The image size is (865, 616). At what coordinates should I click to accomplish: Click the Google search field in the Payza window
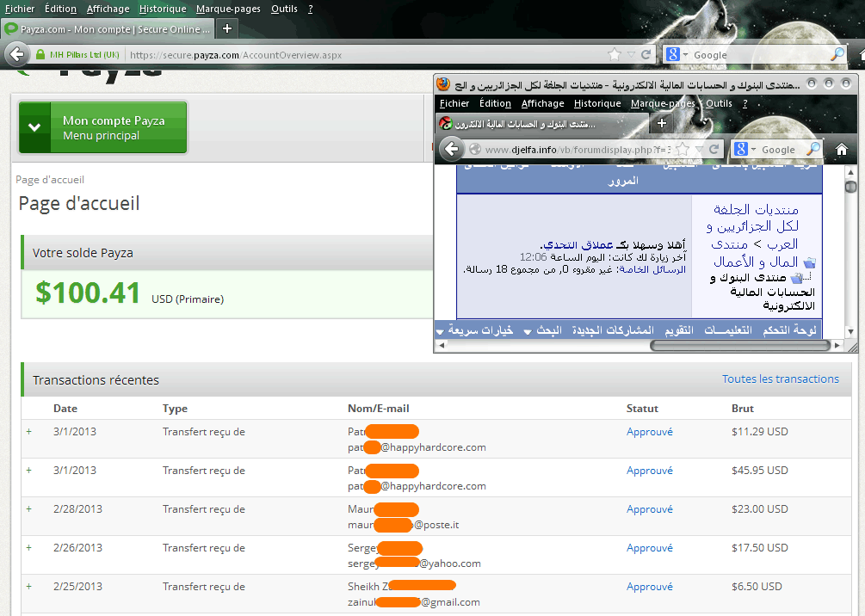click(760, 54)
